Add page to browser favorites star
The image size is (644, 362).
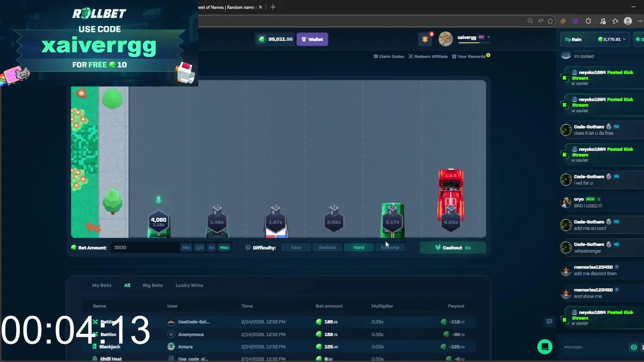pyautogui.click(x=550, y=21)
